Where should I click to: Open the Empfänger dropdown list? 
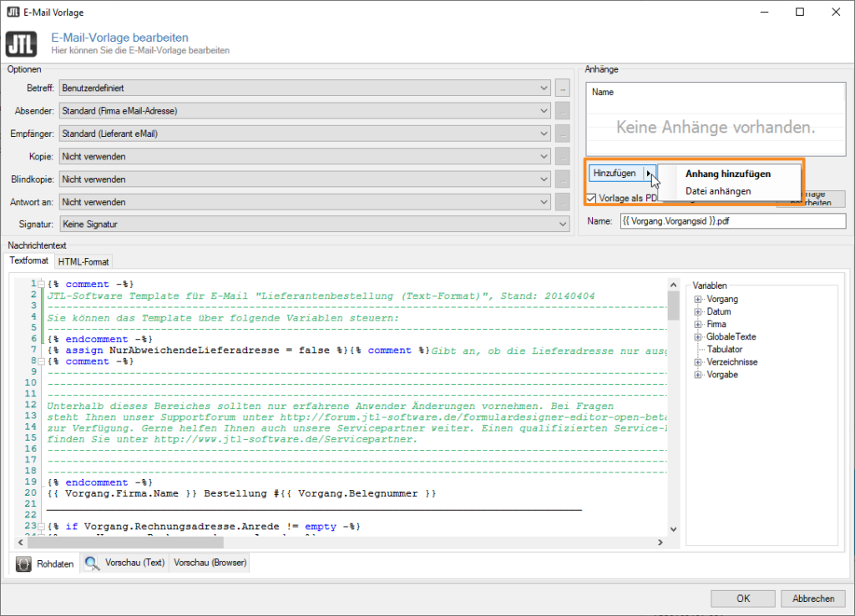tap(544, 134)
